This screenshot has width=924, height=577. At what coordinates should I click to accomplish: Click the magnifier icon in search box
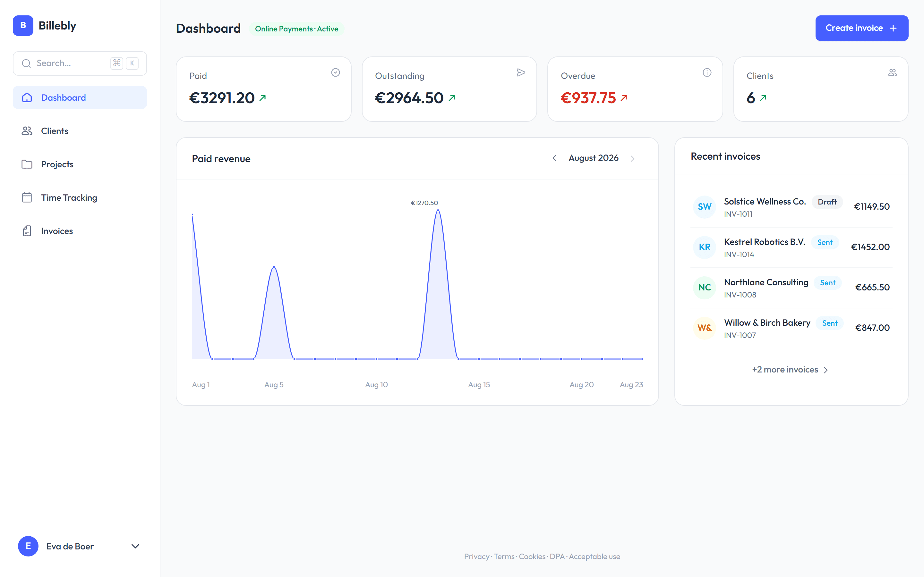point(26,63)
